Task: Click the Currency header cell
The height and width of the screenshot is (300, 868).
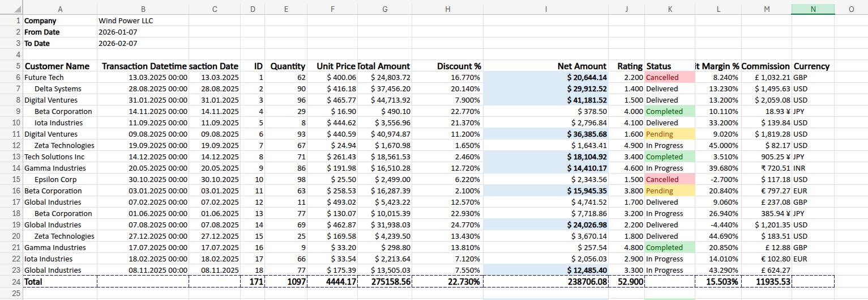Action: 811,66
